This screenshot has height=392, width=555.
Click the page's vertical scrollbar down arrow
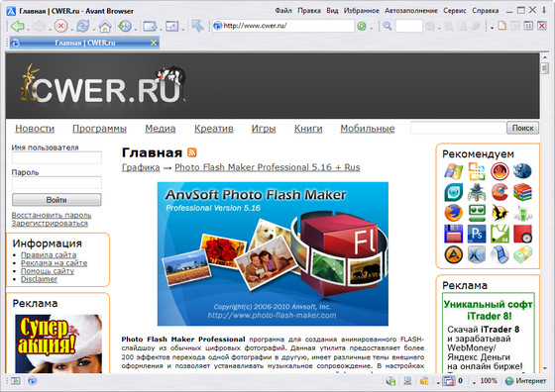(x=545, y=367)
